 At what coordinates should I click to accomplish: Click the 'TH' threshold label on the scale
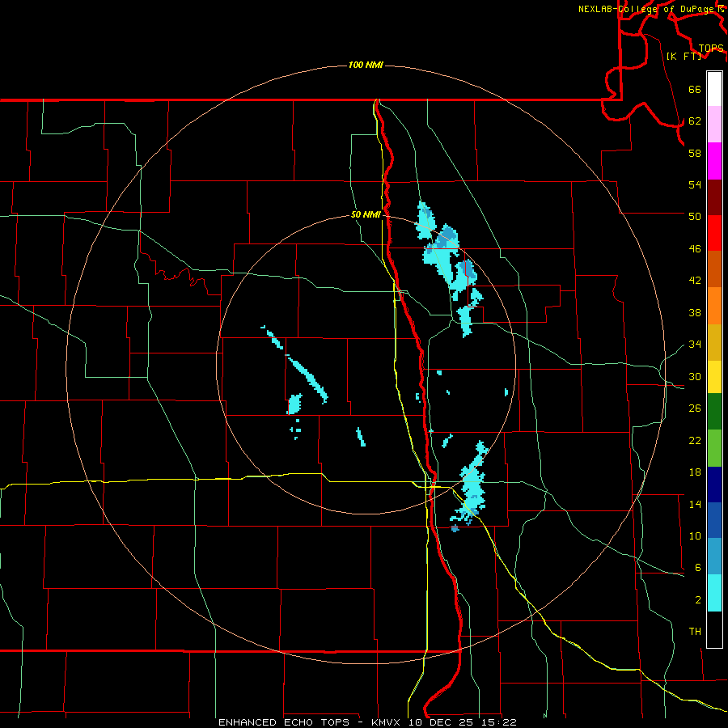695,632
